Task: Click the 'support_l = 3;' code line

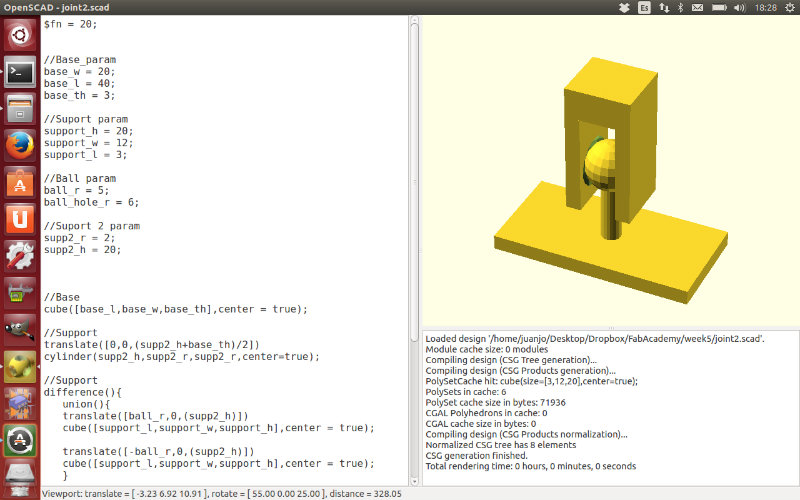Action: [x=85, y=155]
